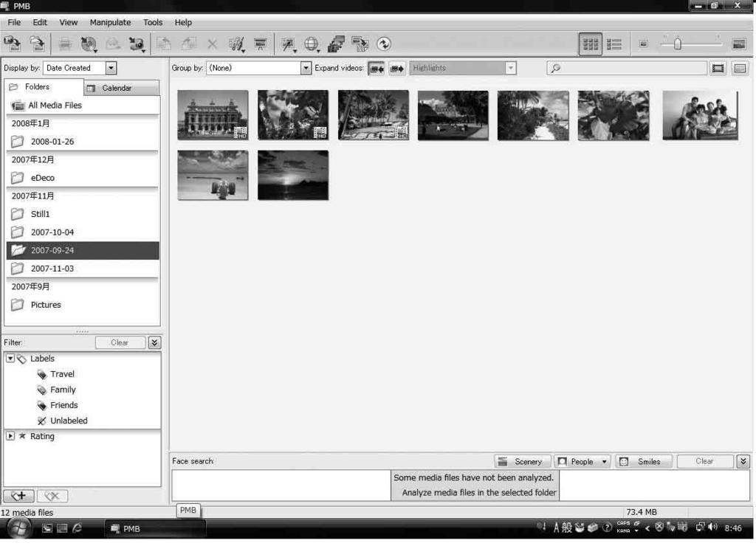Toggle the Scenery face search filter
Viewport: 756px width, 546px height.
pos(522,461)
